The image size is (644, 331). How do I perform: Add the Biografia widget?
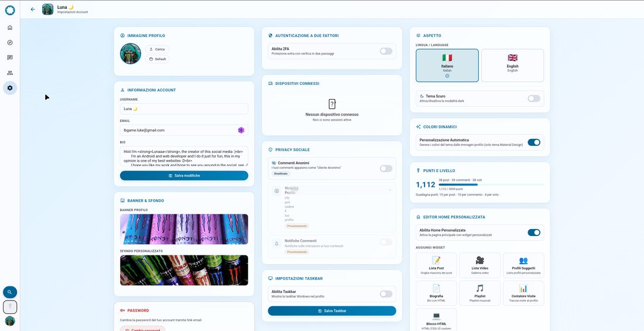(x=436, y=293)
